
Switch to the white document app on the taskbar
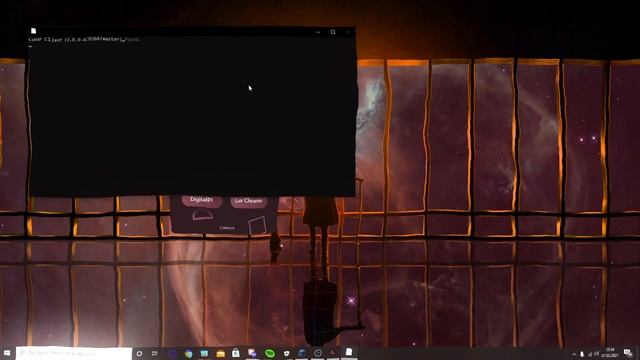(349, 352)
